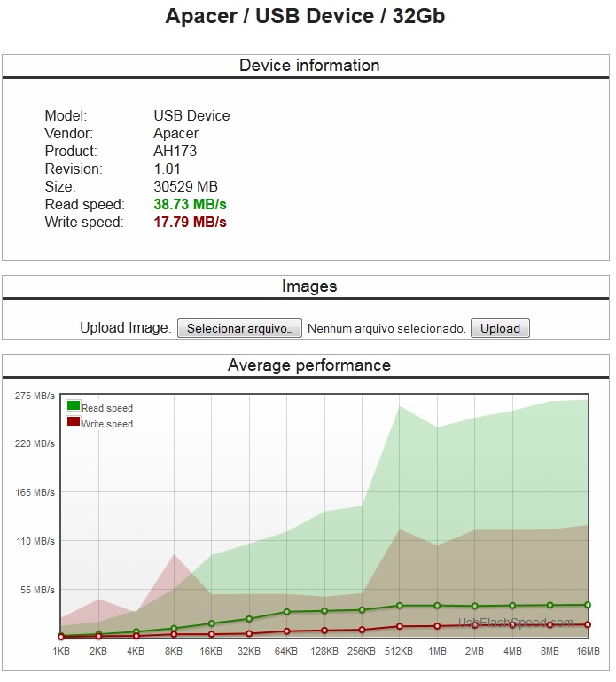Select the green read data point at 16MB
This screenshot has height=682, width=616.
click(x=588, y=605)
